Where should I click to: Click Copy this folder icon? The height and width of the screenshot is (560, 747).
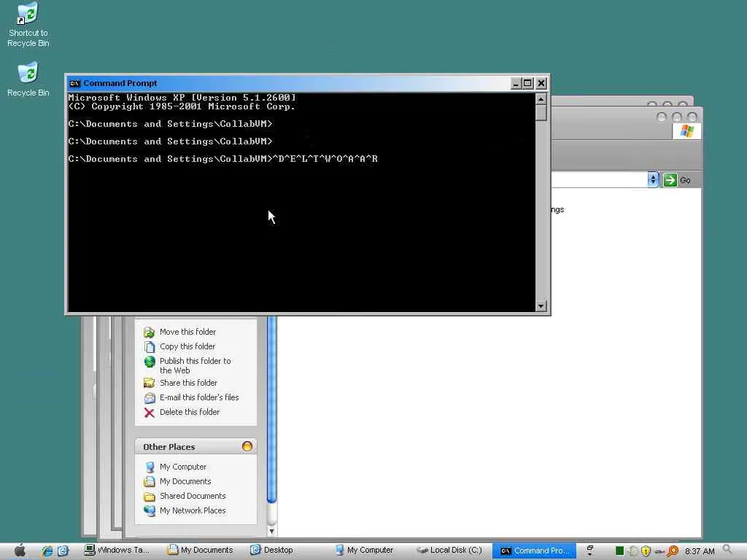pos(149,346)
